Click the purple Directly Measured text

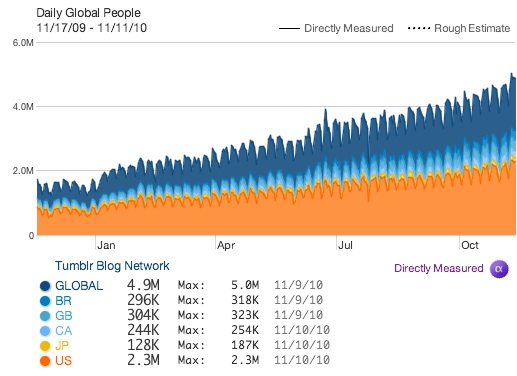439,268
